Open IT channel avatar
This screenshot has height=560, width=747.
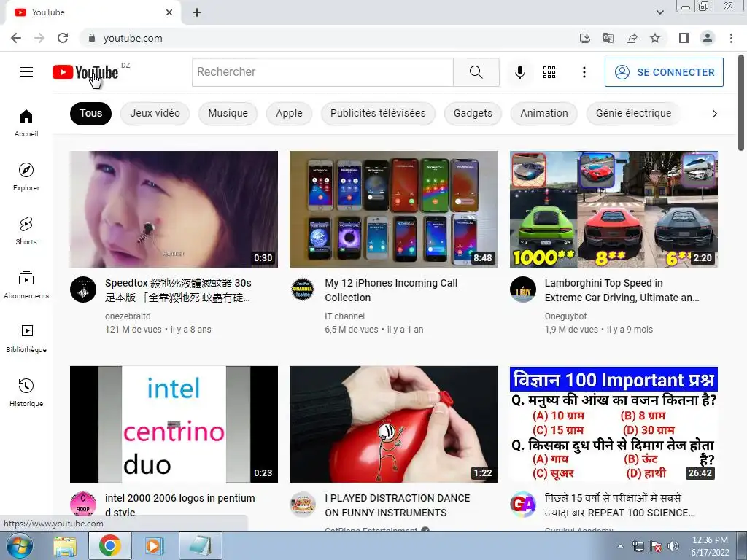[x=303, y=289]
